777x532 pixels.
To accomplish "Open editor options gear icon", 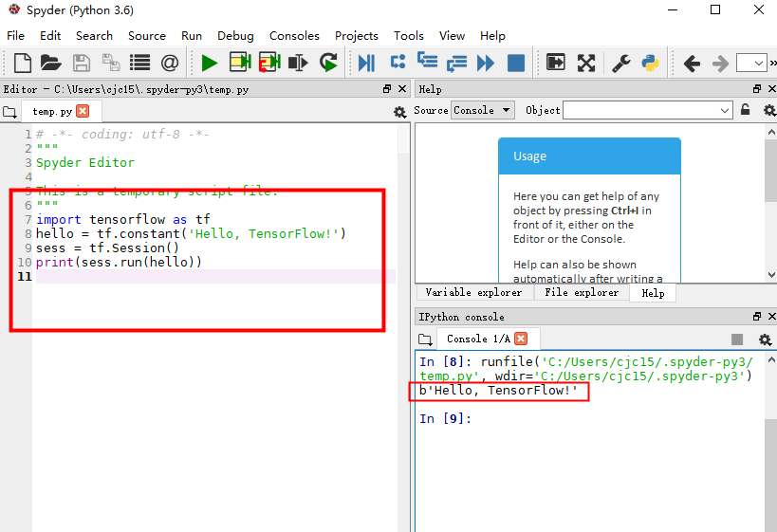I will click(x=399, y=112).
